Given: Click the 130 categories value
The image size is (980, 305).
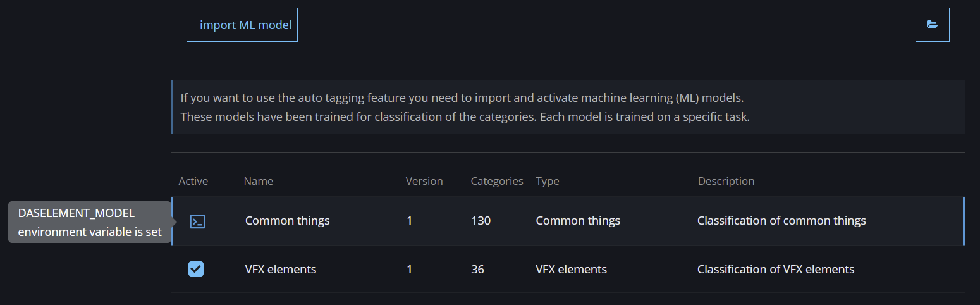Looking at the screenshot, I should point(481,221).
